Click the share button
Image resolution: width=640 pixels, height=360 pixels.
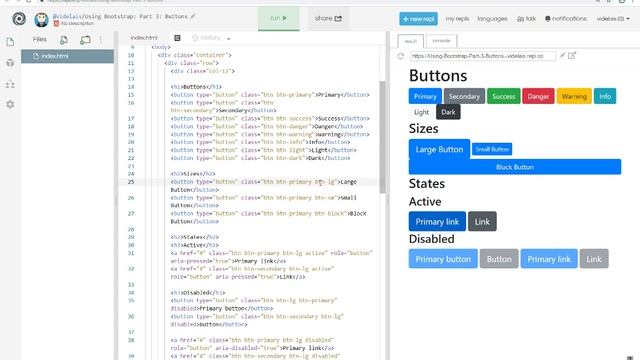tap(328, 18)
